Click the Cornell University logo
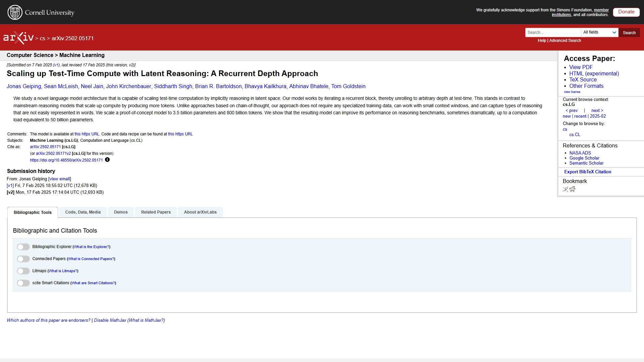Viewport: 644px width, 362px height. [x=41, y=12]
